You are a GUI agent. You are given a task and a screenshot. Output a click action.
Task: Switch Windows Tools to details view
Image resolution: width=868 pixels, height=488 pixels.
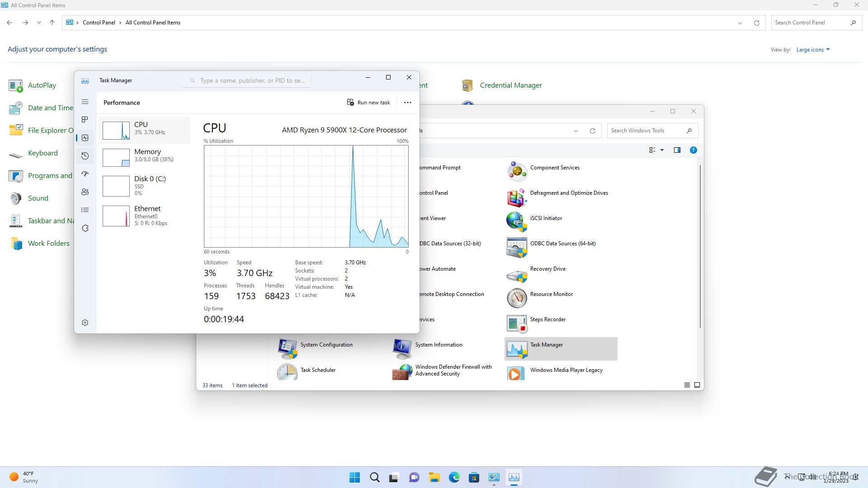[687, 385]
